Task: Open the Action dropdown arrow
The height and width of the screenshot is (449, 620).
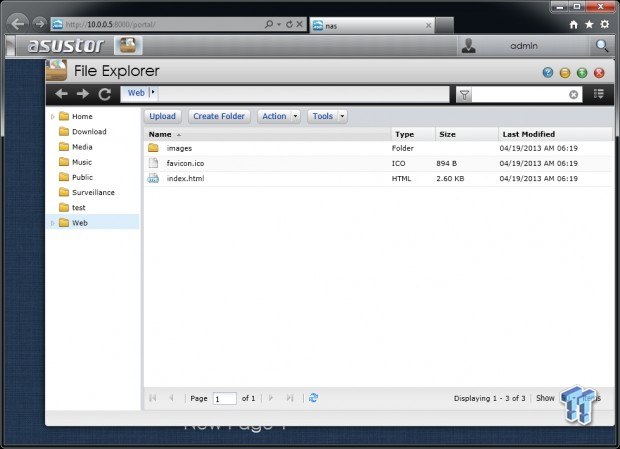Action: point(295,116)
